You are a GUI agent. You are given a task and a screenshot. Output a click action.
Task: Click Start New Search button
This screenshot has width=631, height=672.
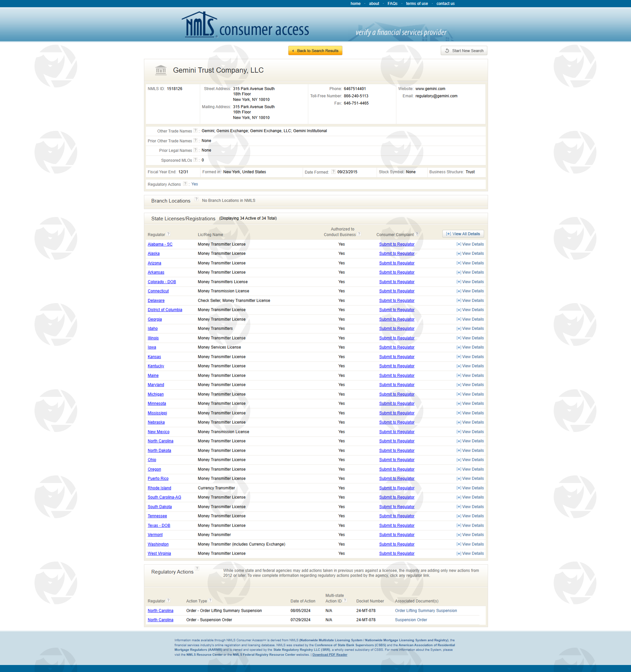tap(464, 51)
